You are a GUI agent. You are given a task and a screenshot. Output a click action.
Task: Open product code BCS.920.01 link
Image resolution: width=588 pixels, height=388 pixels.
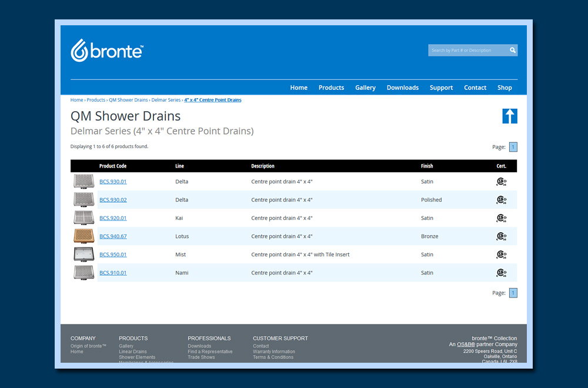(x=113, y=218)
